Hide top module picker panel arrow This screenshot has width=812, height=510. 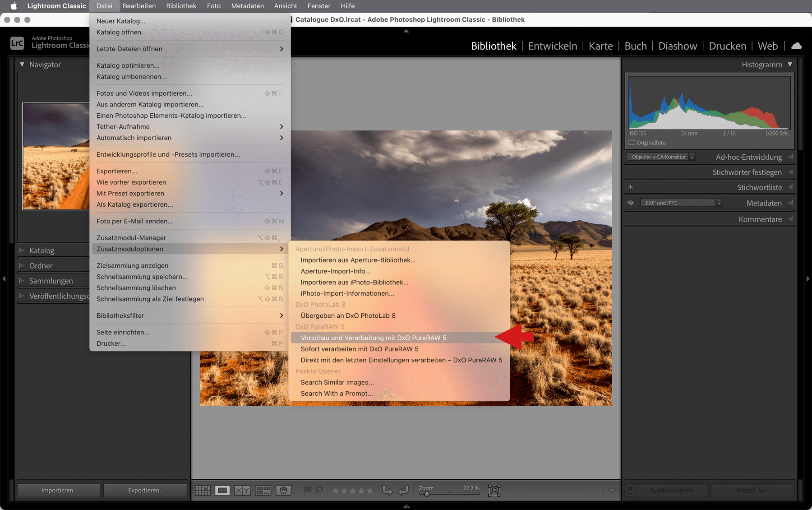406,31
